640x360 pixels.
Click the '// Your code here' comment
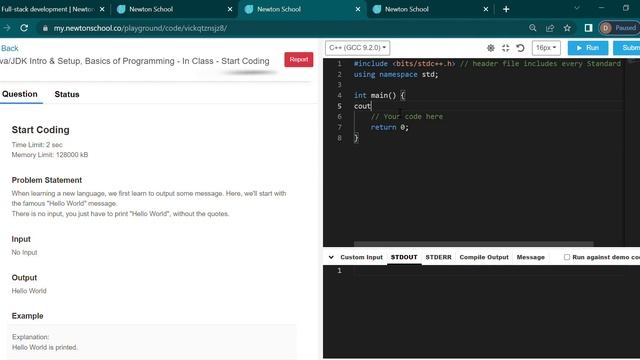[407, 117]
